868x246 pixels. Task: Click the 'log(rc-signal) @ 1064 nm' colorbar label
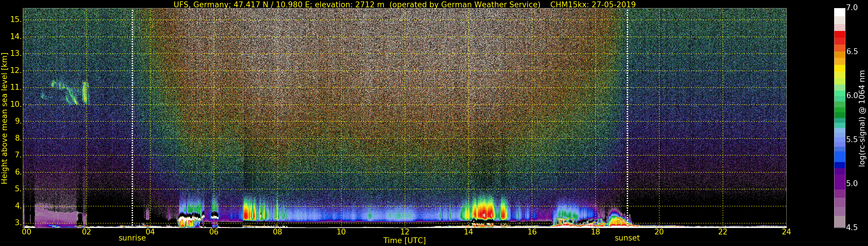pos(862,118)
